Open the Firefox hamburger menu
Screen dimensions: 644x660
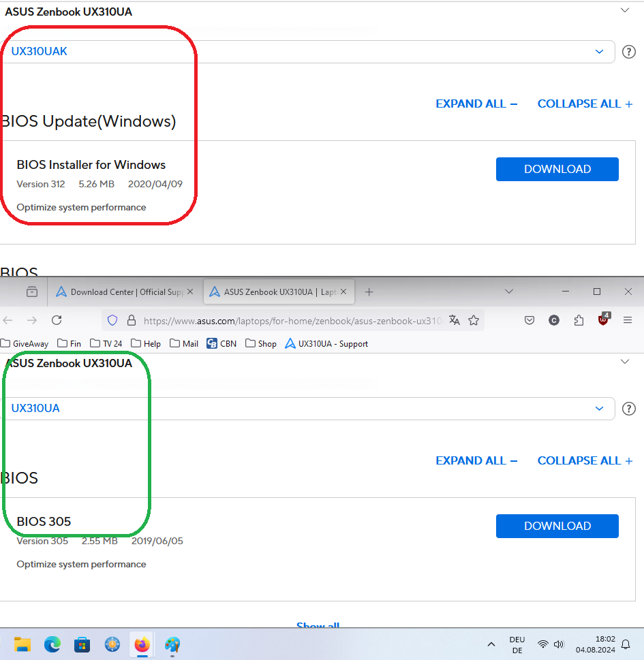pos(628,320)
